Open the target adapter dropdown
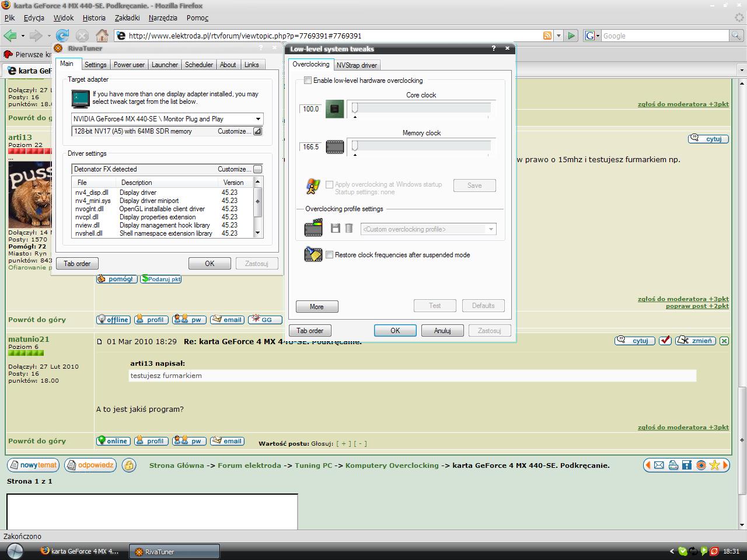Screen dimensions: 747x560 tap(258, 119)
